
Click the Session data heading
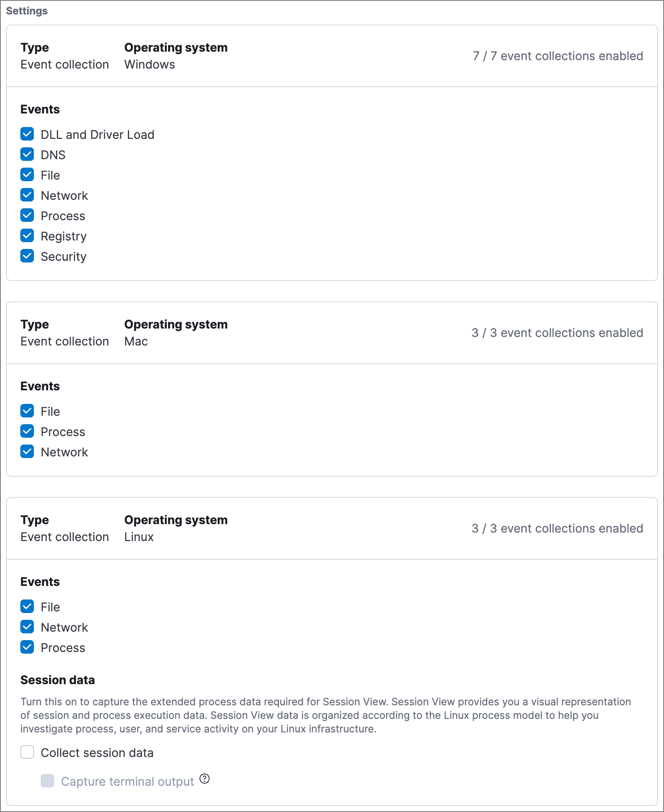click(58, 680)
